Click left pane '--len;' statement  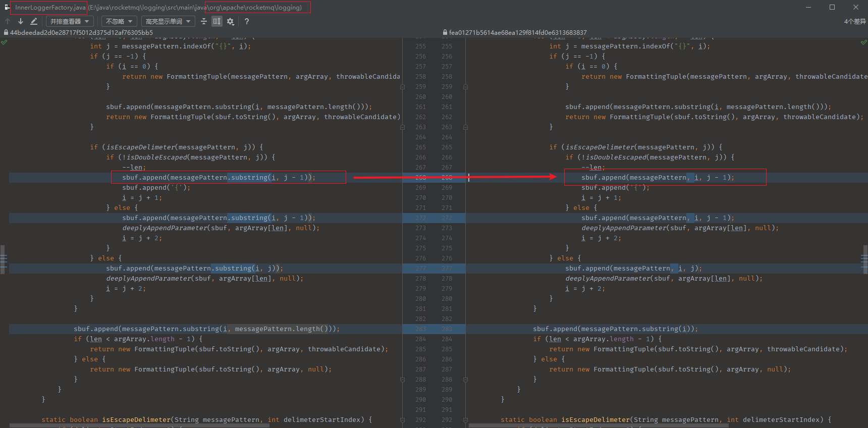point(134,168)
